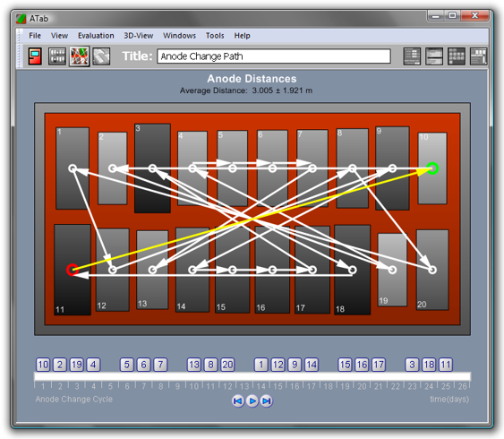This screenshot has width=504, height=439.
Task: Select anode 12 button on timeline
Action: (278, 365)
